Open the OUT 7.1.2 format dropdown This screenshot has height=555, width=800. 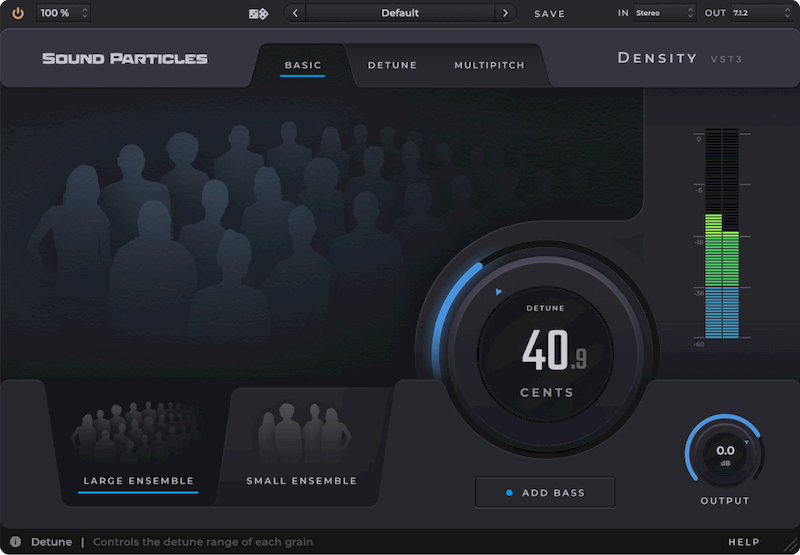tap(761, 13)
